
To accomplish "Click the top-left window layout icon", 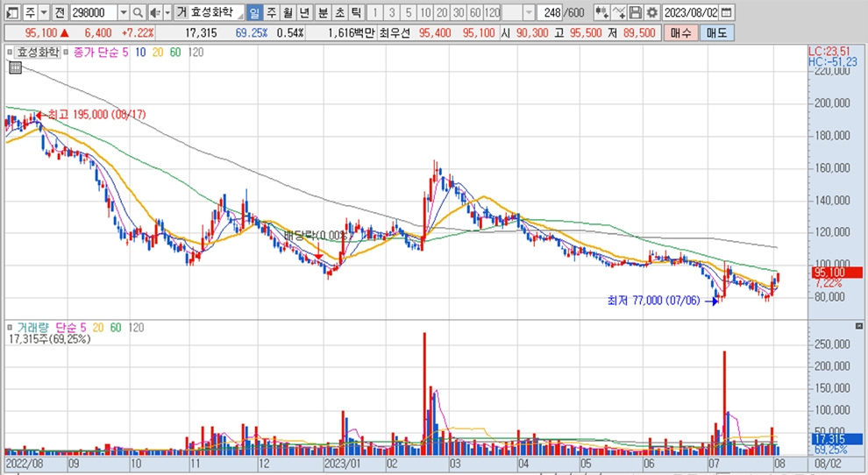I will pyautogui.click(x=11, y=13).
